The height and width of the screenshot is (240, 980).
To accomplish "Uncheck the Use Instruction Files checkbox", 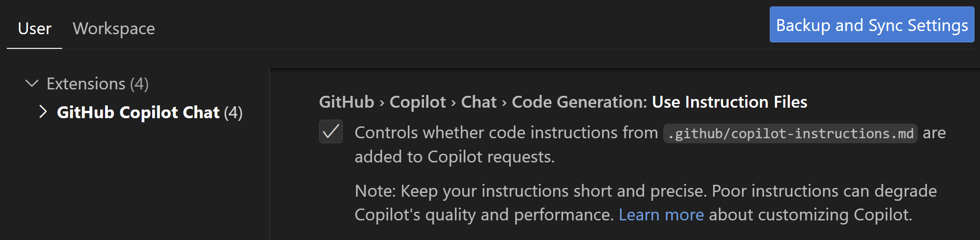I will pos(331,132).
